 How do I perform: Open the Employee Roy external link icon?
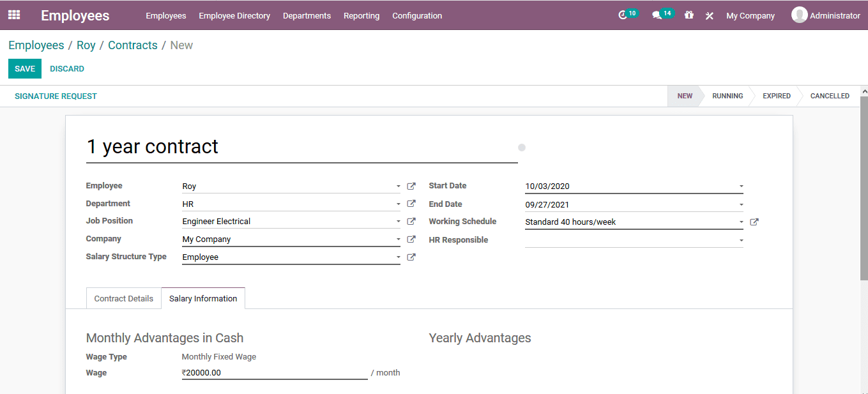(x=411, y=186)
